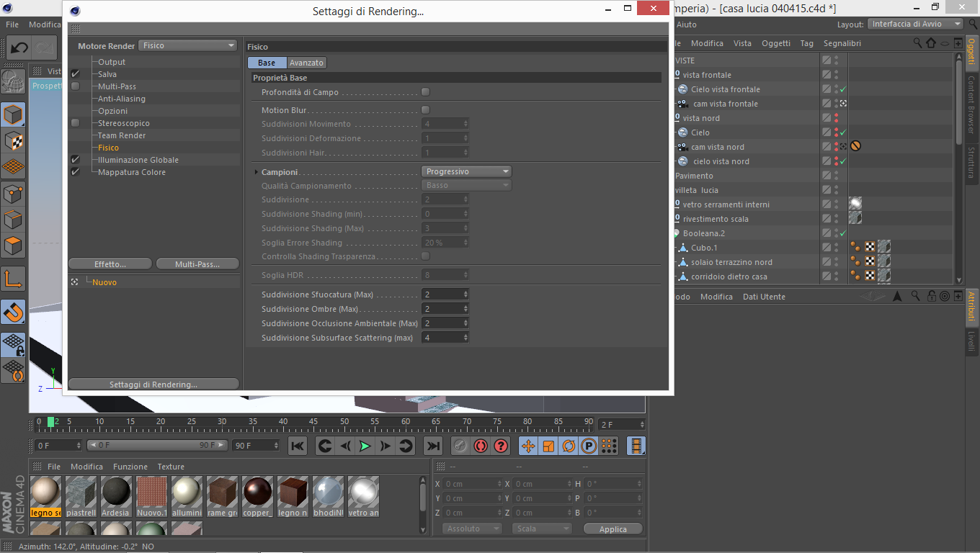The width and height of the screenshot is (980, 553).
Task: Go to next key frame
Action: (x=406, y=446)
